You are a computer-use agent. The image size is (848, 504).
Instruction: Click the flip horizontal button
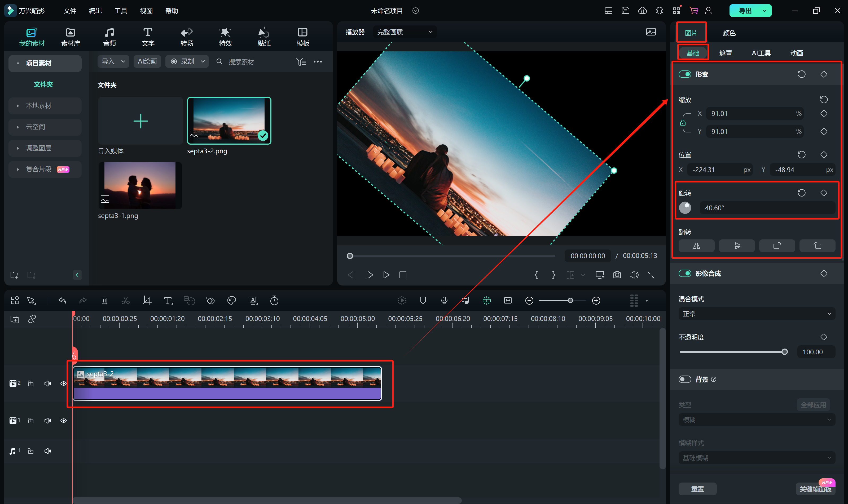click(x=696, y=246)
